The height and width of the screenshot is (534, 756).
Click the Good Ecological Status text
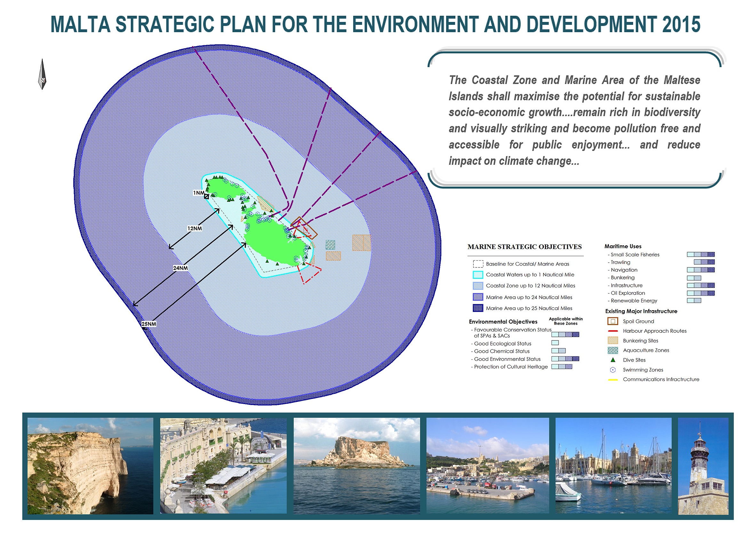(503, 344)
